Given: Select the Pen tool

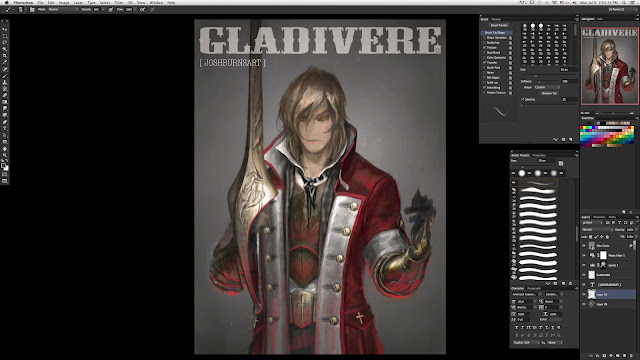Looking at the screenshot, I should pos(4,122).
